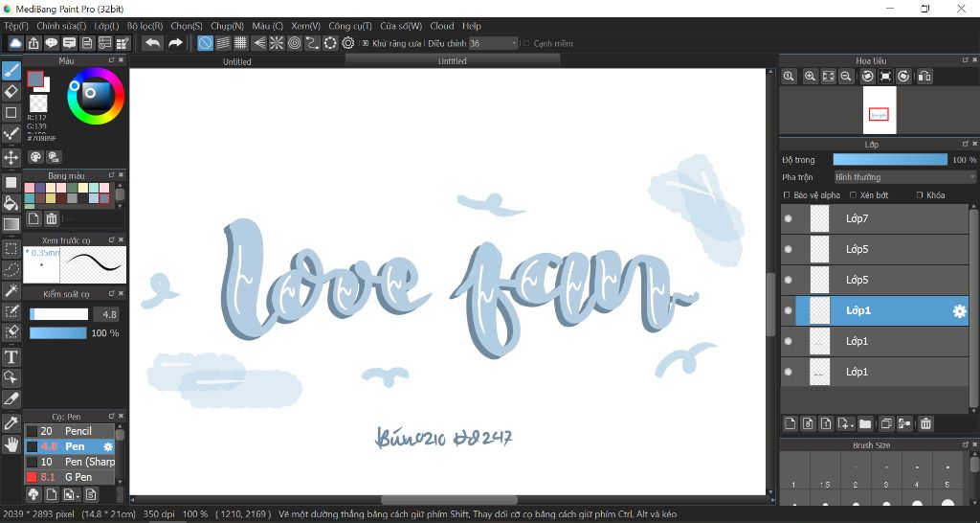Hide the bottom Lớp1 layer visibility dot

(x=789, y=372)
